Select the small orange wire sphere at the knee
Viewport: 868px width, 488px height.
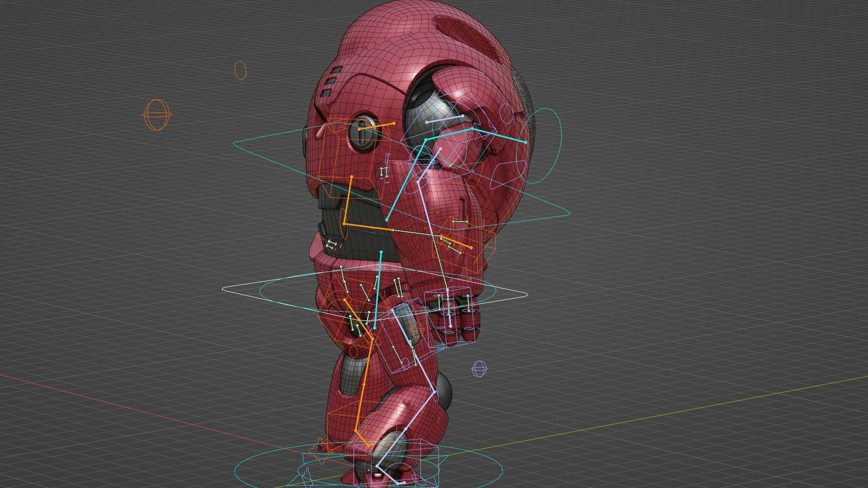pos(416,329)
